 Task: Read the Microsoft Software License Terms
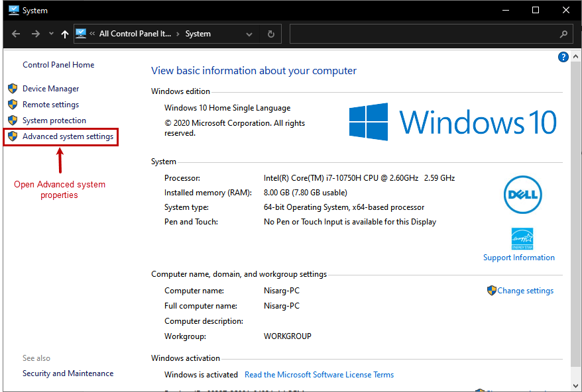tap(319, 375)
